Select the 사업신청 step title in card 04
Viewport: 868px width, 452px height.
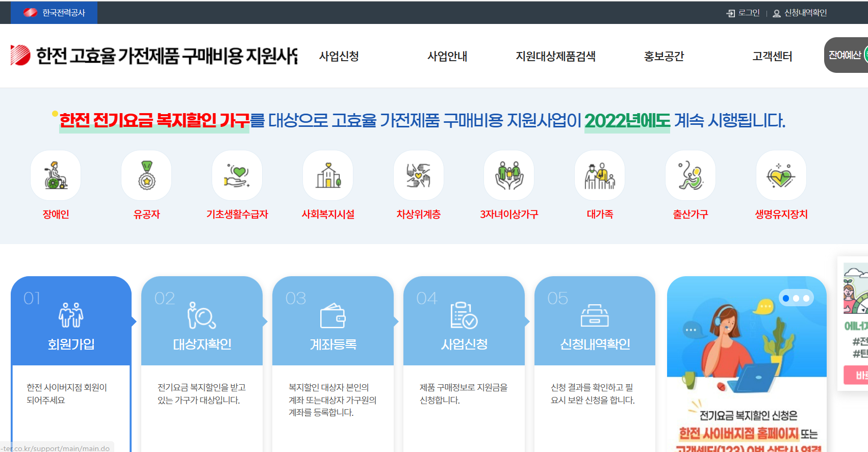pyautogui.click(x=464, y=344)
